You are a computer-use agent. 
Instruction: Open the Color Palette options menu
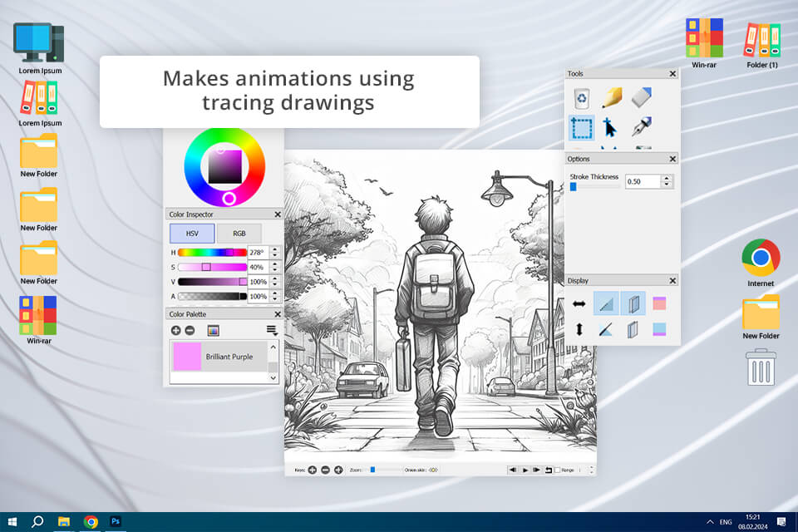coord(272,331)
